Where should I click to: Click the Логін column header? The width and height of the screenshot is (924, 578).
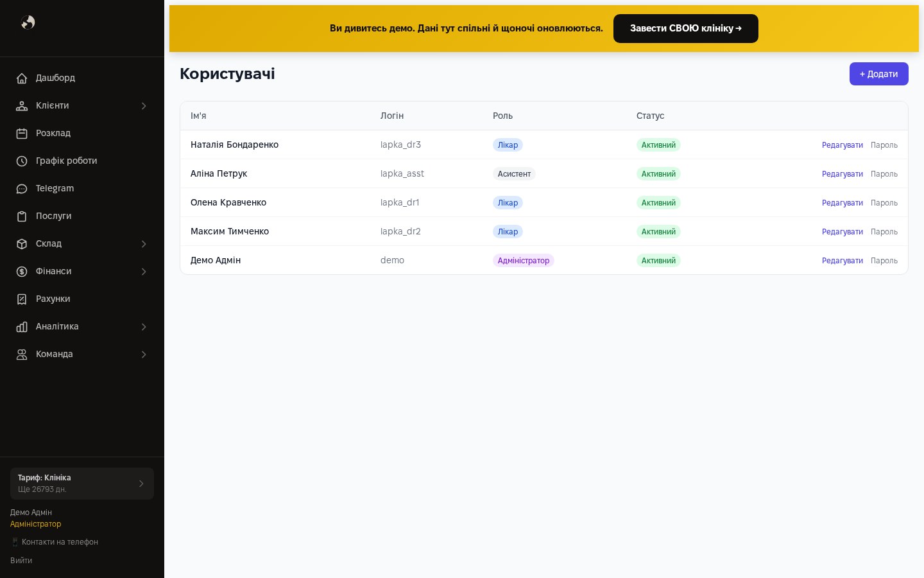click(392, 116)
